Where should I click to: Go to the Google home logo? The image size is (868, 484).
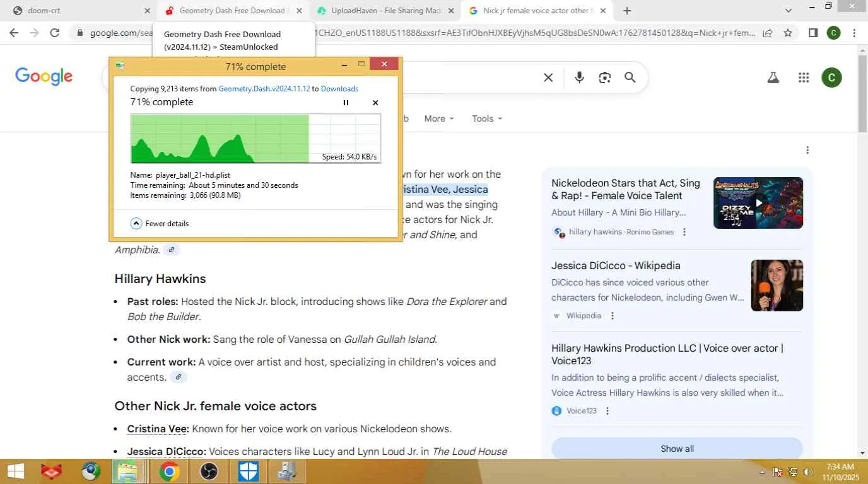[44, 77]
